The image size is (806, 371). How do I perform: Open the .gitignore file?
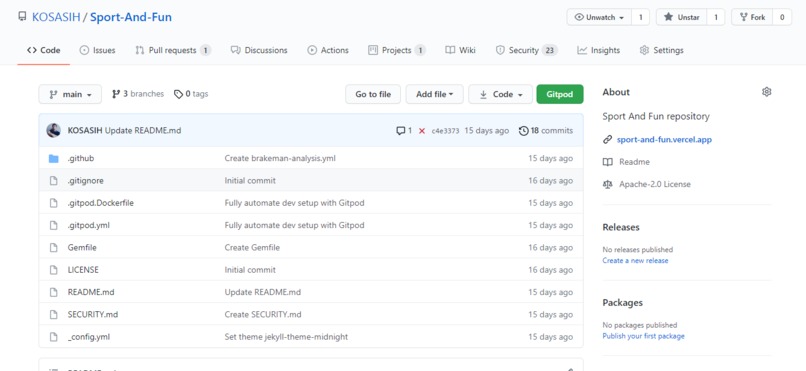click(85, 180)
